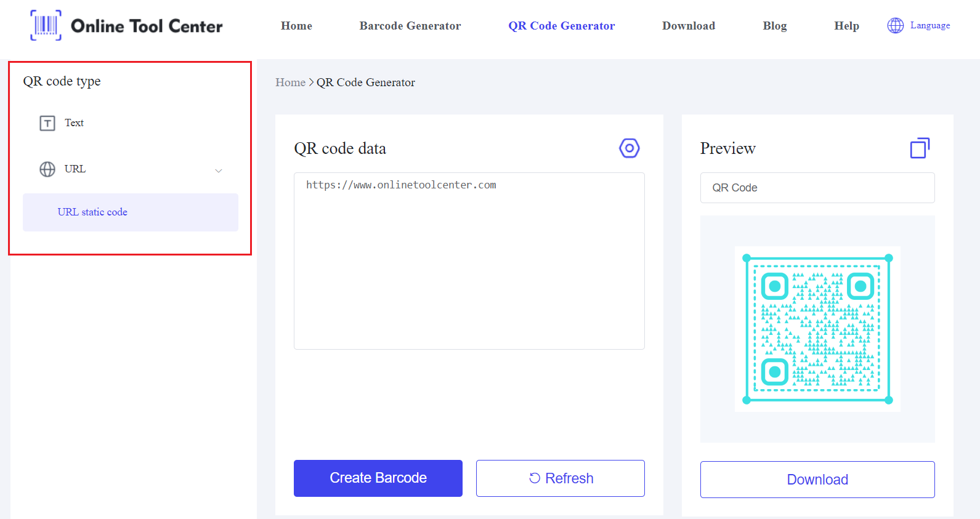Click the generated QR code preview image
980x519 pixels.
[817, 329]
